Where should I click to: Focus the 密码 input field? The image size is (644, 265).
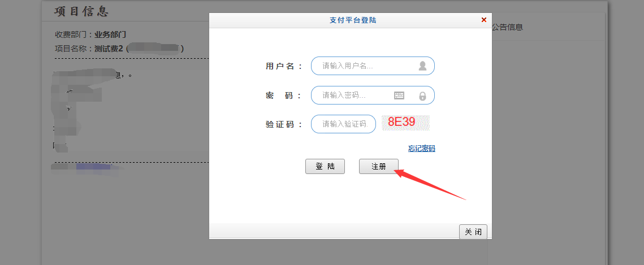[x=353, y=95]
